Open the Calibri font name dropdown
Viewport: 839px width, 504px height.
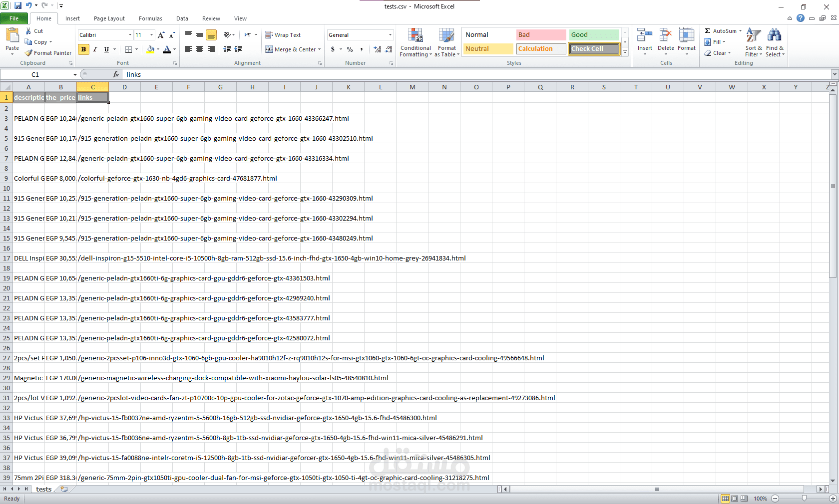(x=130, y=35)
